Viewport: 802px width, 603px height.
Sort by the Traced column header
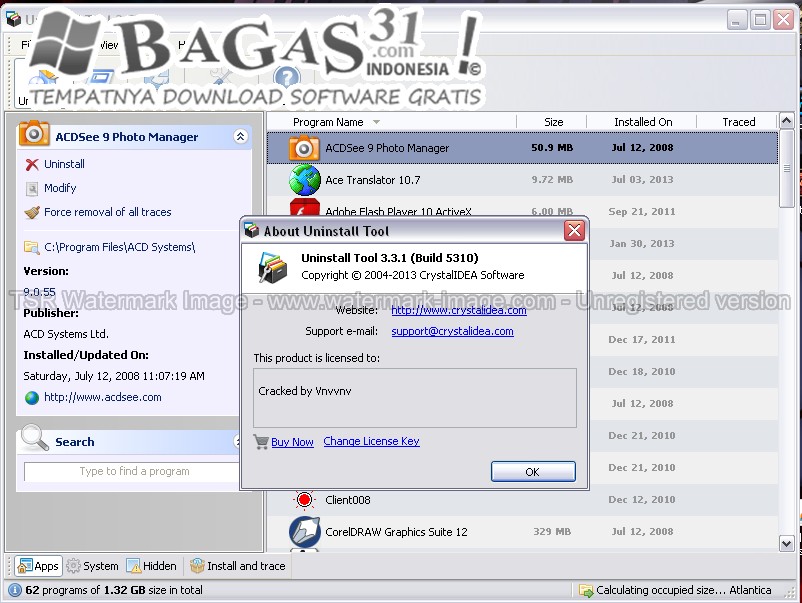[x=739, y=122]
